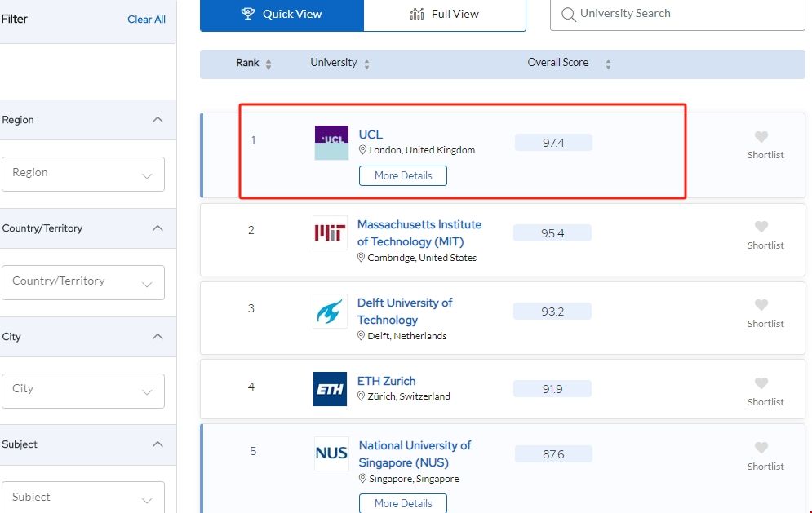
Task: Open the Region dropdown
Action: point(83,174)
